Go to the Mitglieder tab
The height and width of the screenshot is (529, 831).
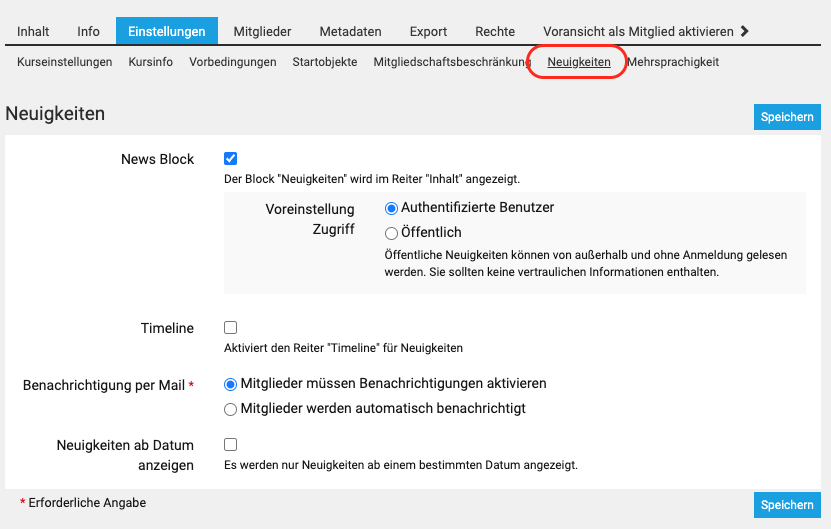pyautogui.click(x=262, y=32)
